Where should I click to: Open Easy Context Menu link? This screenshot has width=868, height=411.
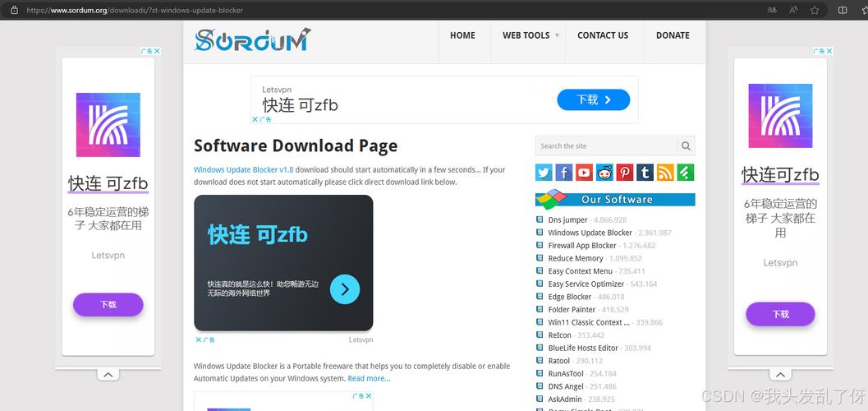coord(580,271)
